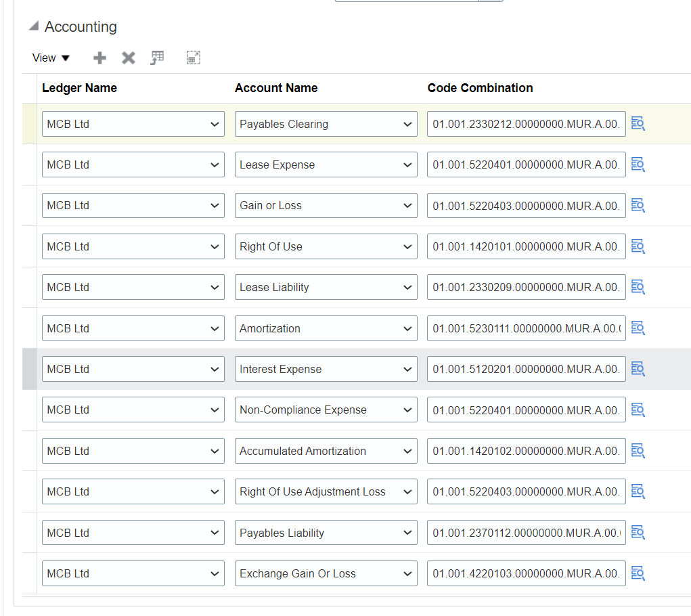
Task: Open Accumulated Amortization account name dropdown
Action: (326, 451)
